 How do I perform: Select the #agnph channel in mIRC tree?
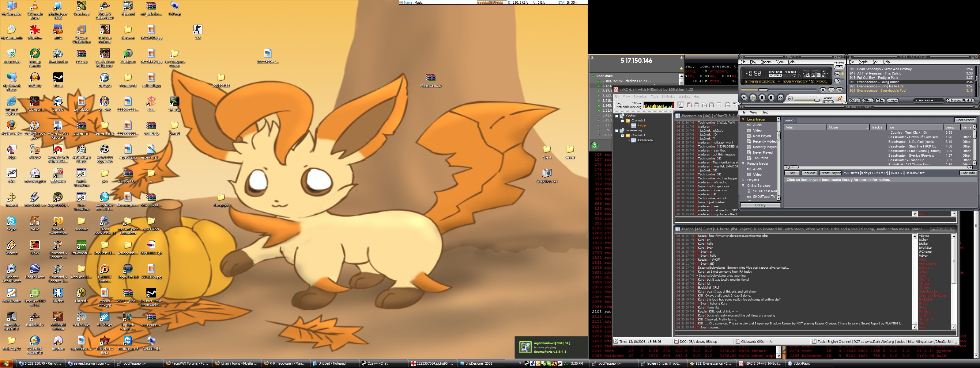click(x=642, y=125)
